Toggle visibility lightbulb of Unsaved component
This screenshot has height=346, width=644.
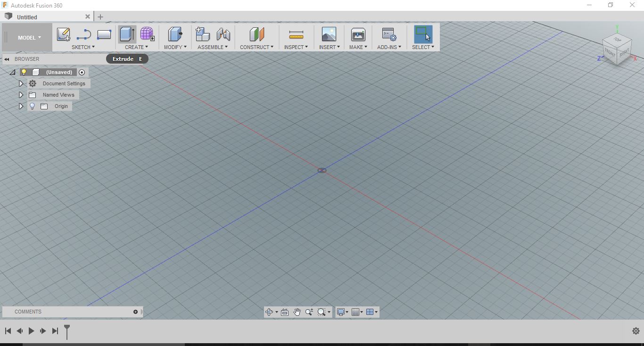(x=24, y=72)
